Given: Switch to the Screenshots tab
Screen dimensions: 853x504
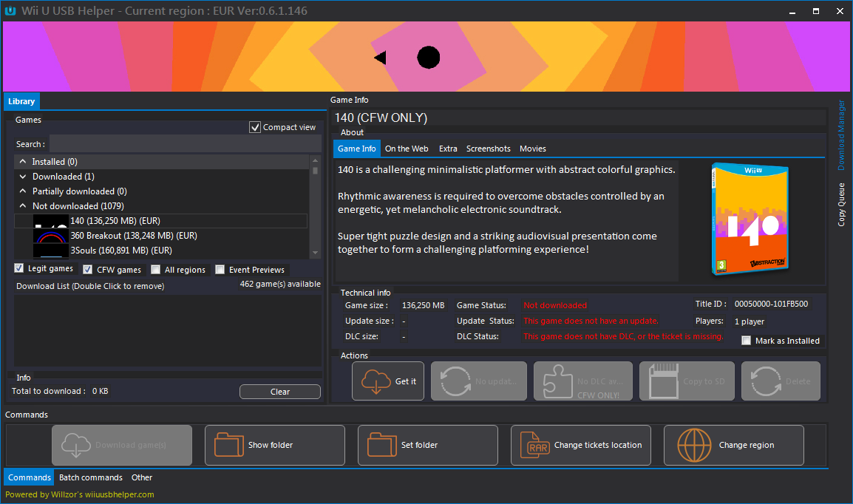Looking at the screenshot, I should pos(488,149).
